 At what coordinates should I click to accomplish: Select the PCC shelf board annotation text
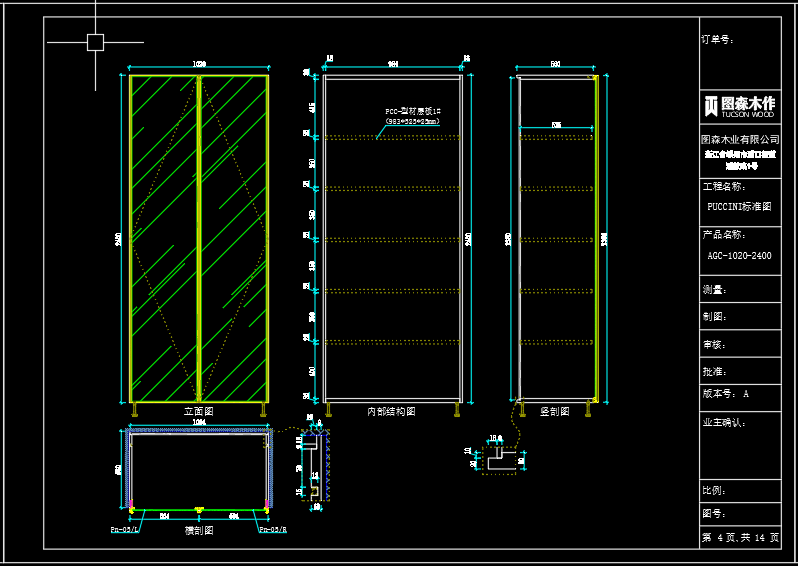pos(413,116)
